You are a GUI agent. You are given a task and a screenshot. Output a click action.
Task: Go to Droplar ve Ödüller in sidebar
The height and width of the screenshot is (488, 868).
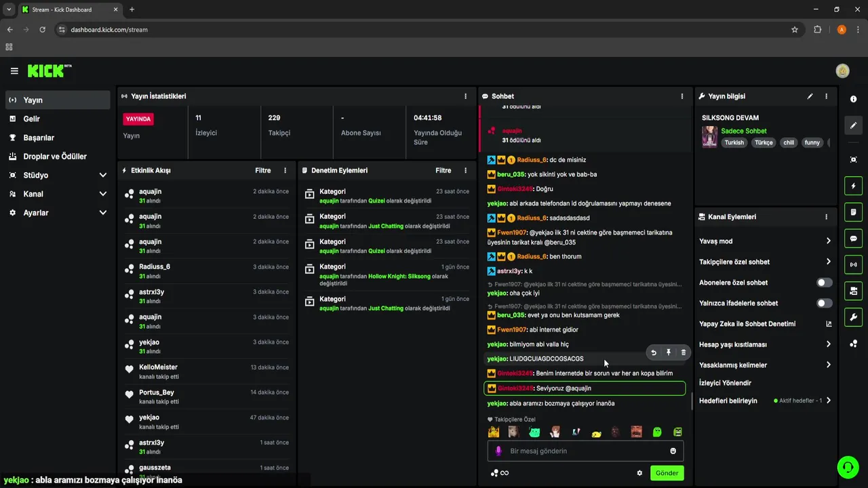click(58, 157)
